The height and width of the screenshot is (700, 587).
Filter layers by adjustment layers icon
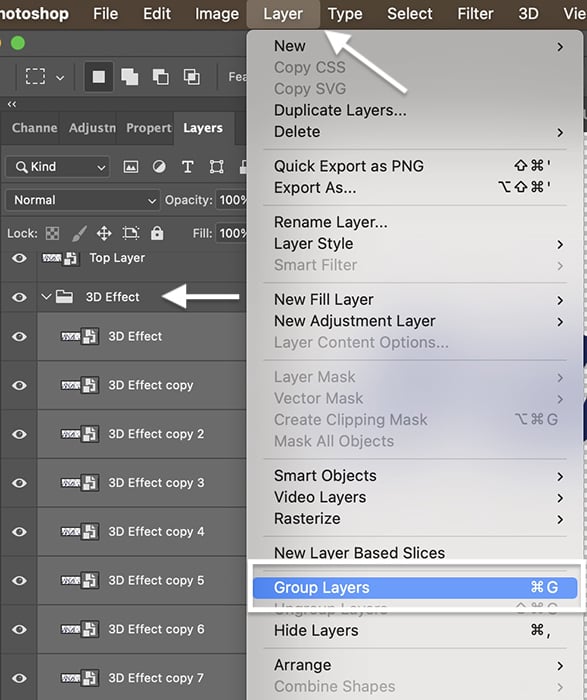[159, 167]
